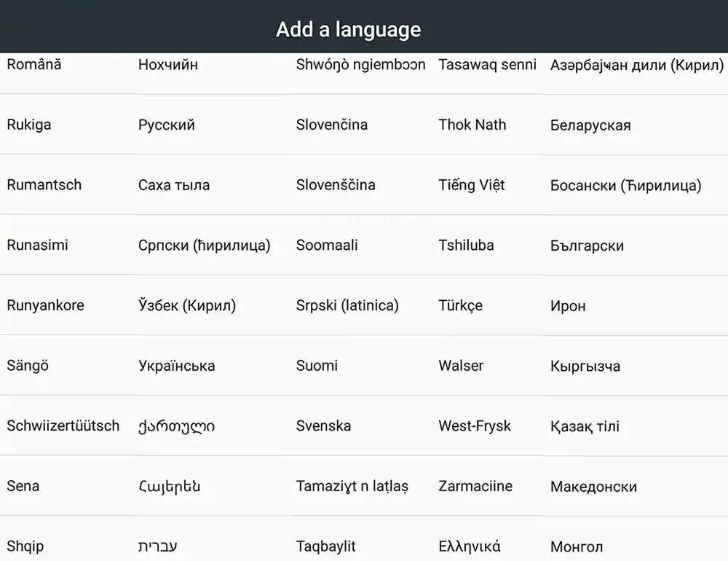Select Монгол language option
The width and height of the screenshot is (728, 561).
(x=576, y=546)
